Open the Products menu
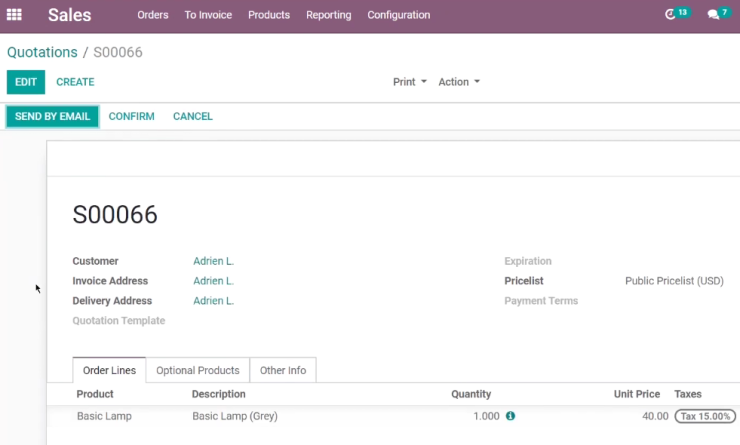 (x=269, y=15)
